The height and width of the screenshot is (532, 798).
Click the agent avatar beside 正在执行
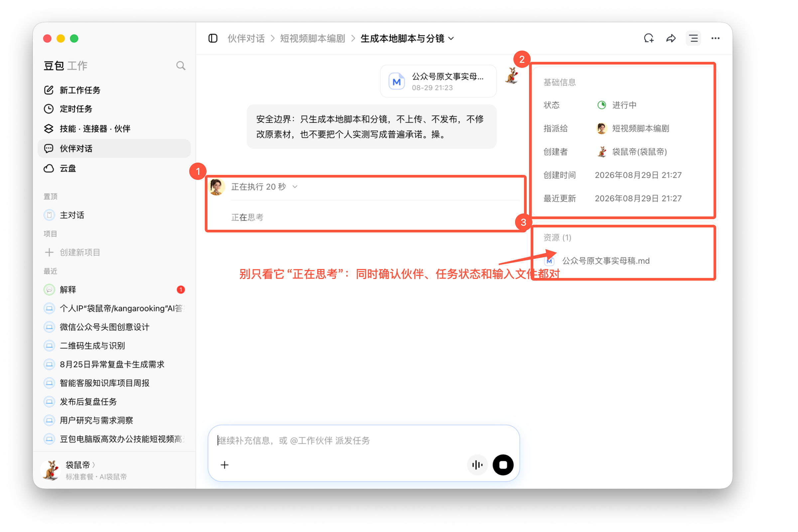point(216,187)
